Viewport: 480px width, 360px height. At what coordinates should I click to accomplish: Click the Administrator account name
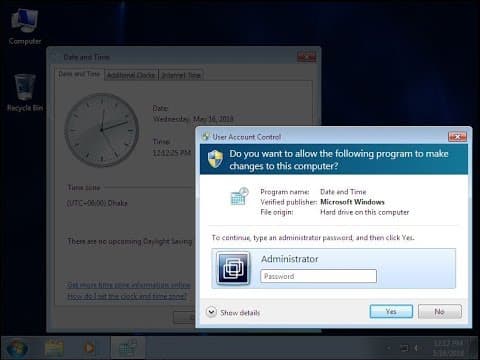290,259
